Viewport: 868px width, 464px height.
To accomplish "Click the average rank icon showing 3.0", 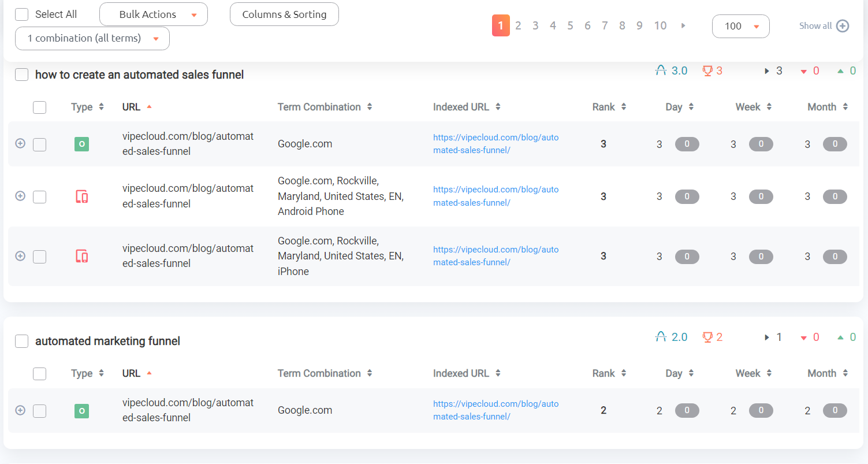I will pyautogui.click(x=661, y=70).
